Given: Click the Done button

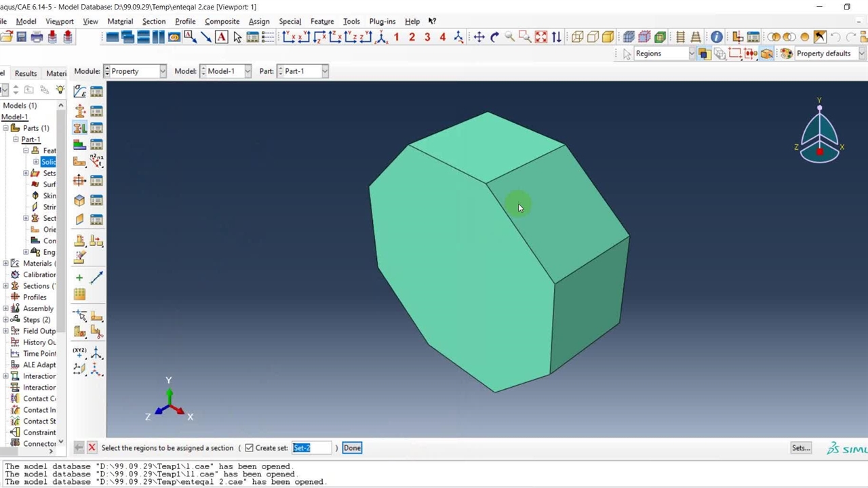Looking at the screenshot, I should click(x=352, y=448).
